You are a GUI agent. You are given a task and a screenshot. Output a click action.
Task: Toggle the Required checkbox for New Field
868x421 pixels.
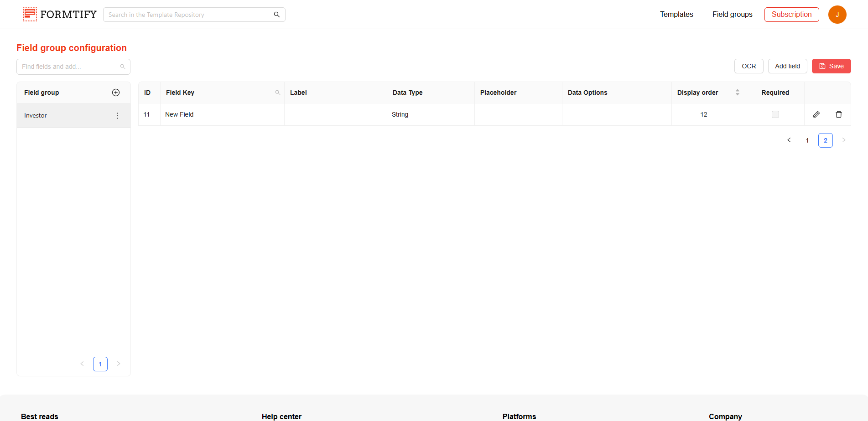(x=775, y=114)
